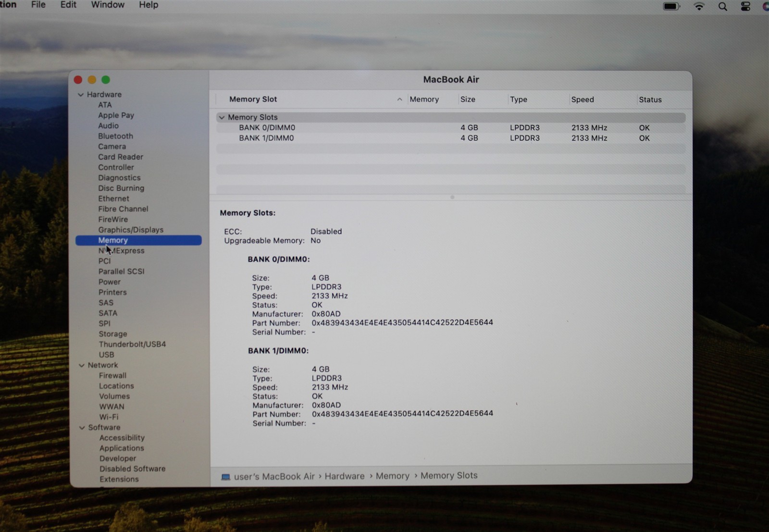
Task: Open Control Center icon in menu bar
Action: coord(745,6)
